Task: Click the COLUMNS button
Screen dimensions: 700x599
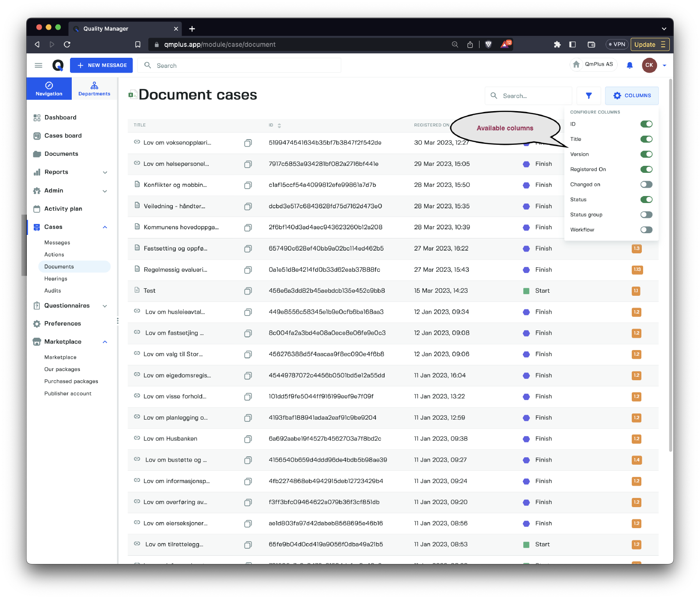Action: (x=631, y=96)
